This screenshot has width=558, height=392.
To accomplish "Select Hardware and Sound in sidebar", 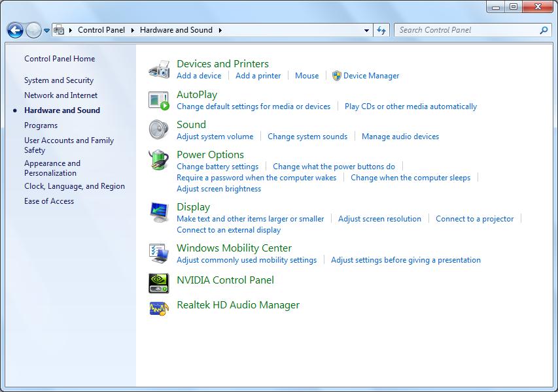I will coord(62,110).
